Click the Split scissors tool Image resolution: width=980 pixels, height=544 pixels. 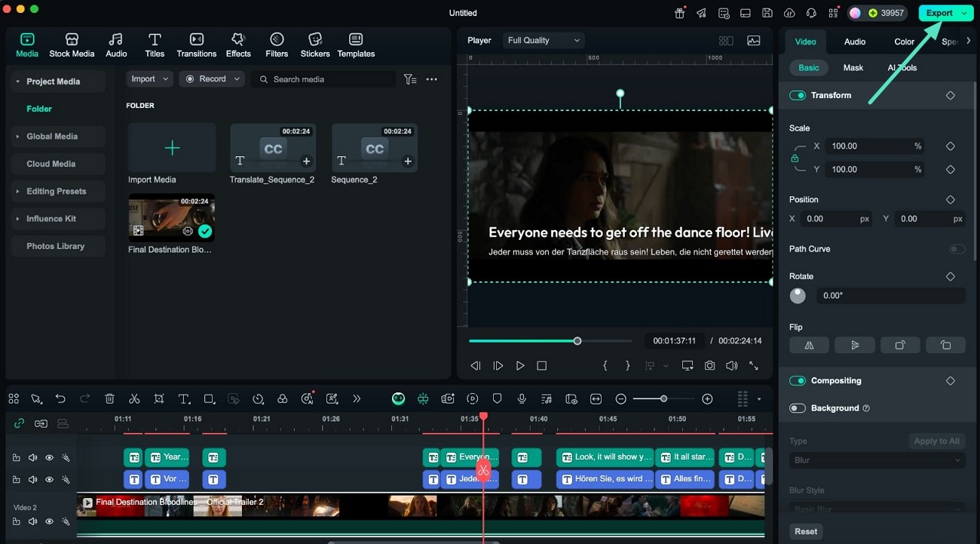click(x=134, y=399)
